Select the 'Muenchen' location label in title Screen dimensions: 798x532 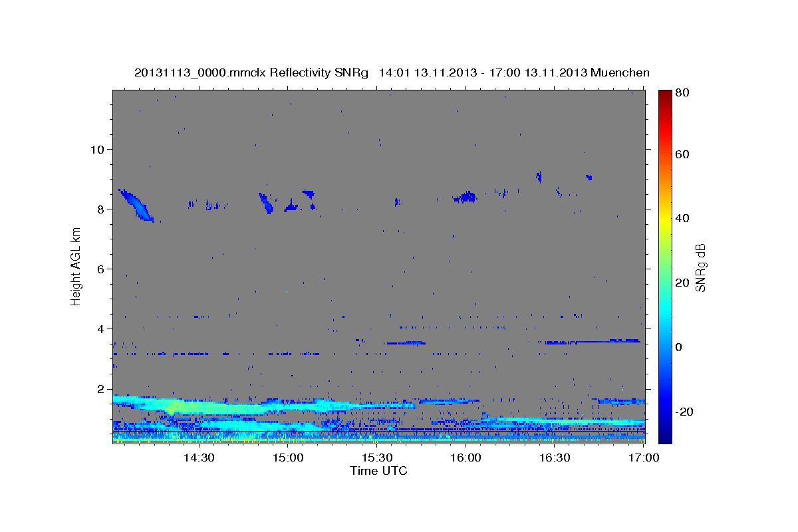click(x=618, y=72)
